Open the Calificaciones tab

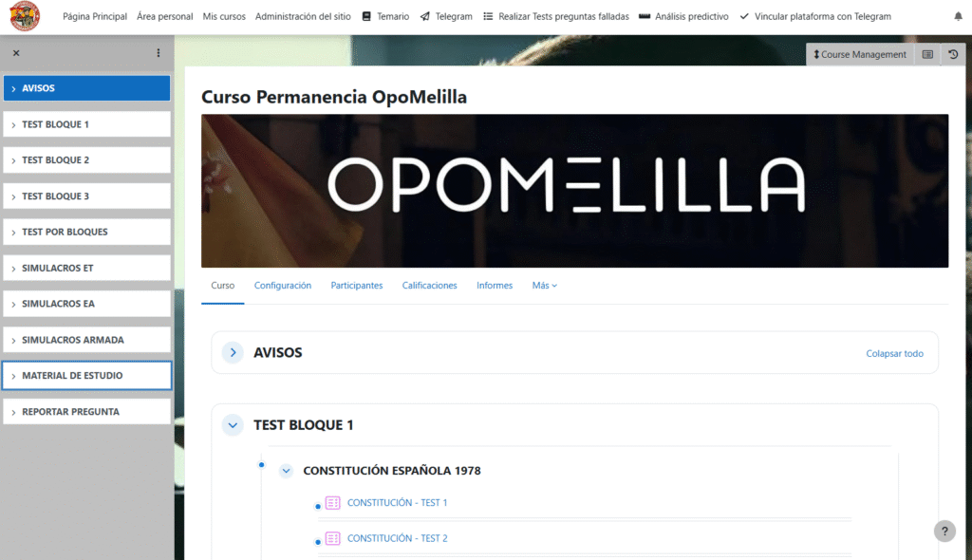(x=429, y=286)
